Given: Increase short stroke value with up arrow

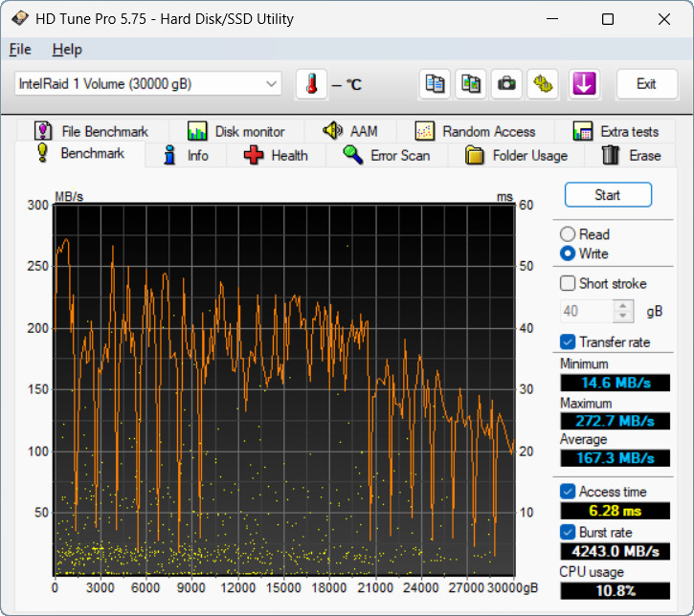Looking at the screenshot, I should click(x=623, y=306).
